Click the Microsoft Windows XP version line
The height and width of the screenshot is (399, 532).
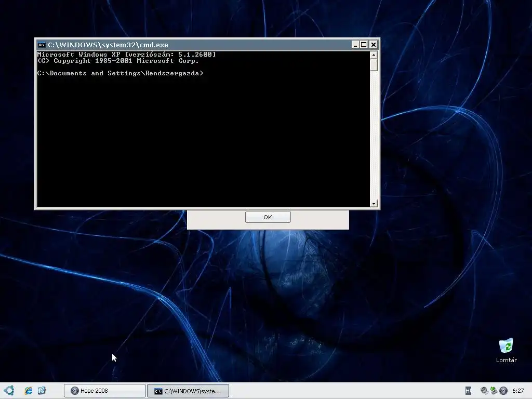[x=127, y=54]
